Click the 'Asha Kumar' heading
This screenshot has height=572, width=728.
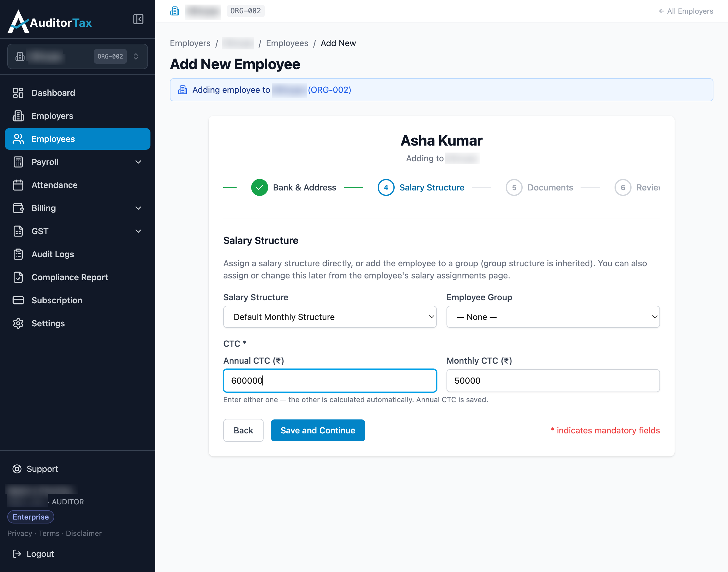click(441, 141)
